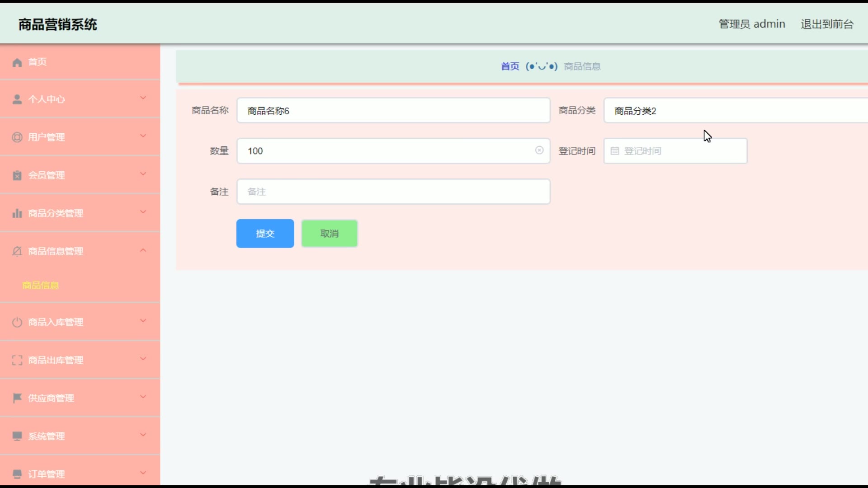Viewport: 868px width, 488px height.
Task: Expand the 个人中心 menu chevron
Action: click(143, 98)
